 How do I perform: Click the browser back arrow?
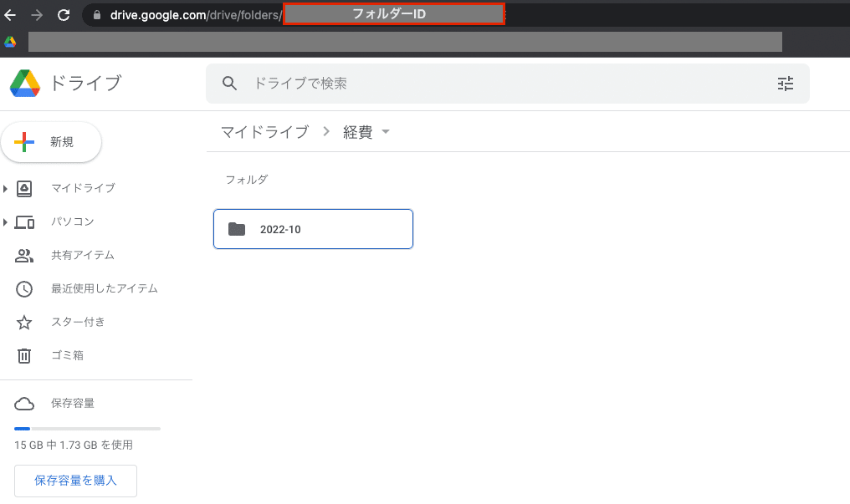[10, 15]
